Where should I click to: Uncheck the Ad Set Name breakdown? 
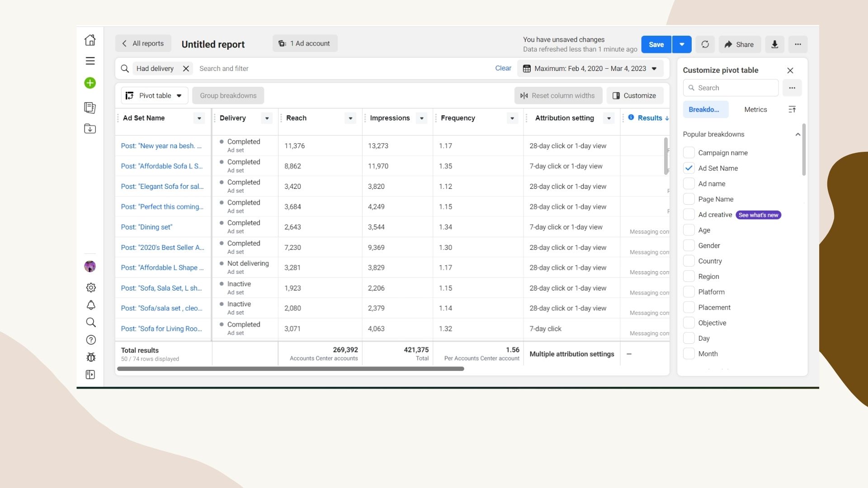pos(689,168)
